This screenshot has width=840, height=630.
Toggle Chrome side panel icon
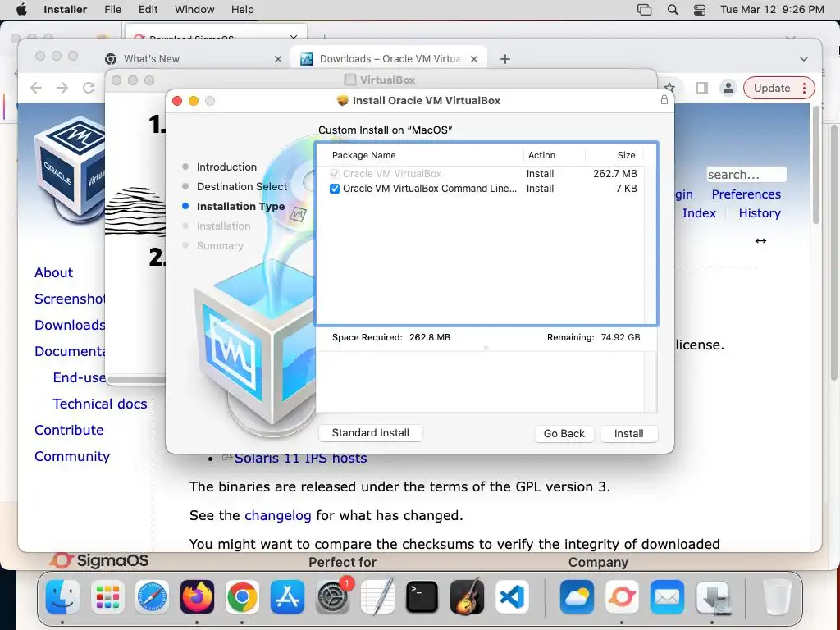702,88
